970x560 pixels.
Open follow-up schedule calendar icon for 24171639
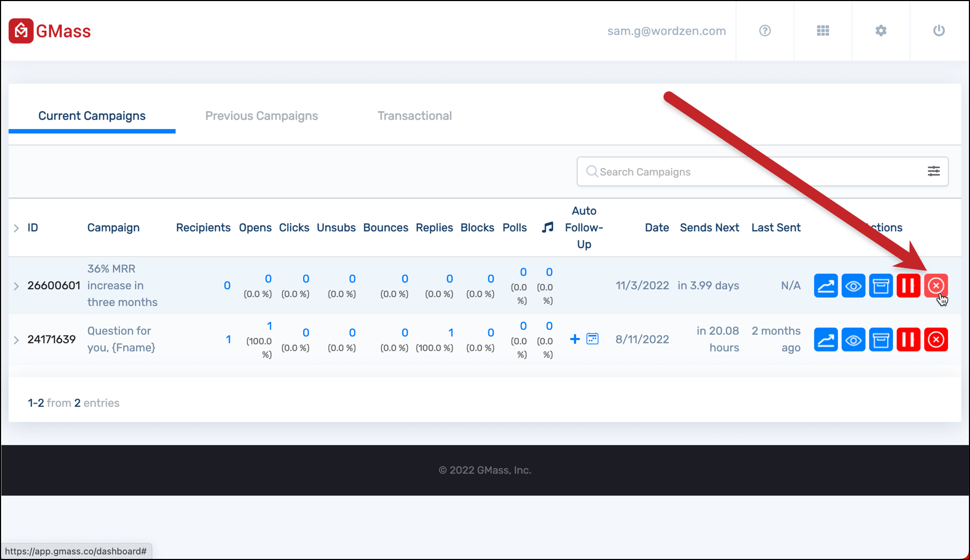pyautogui.click(x=593, y=339)
